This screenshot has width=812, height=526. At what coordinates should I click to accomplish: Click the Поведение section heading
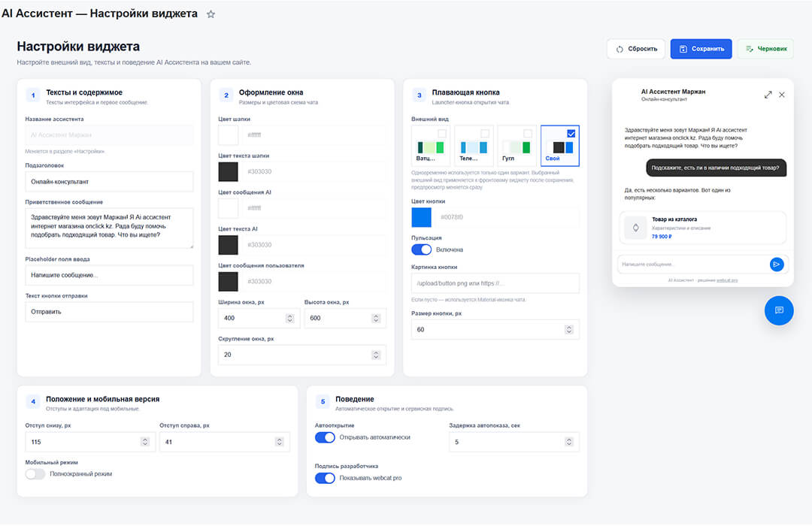point(354,399)
